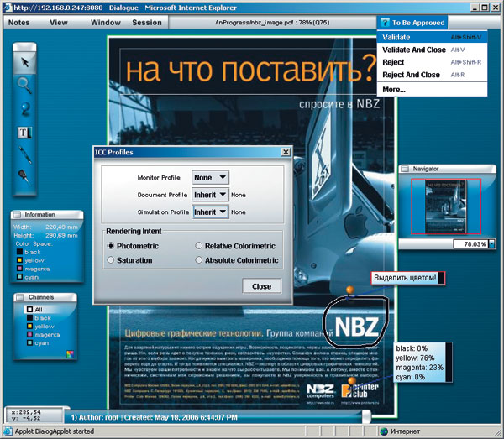Click the Internet zone globe icon

click(x=384, y=431)
